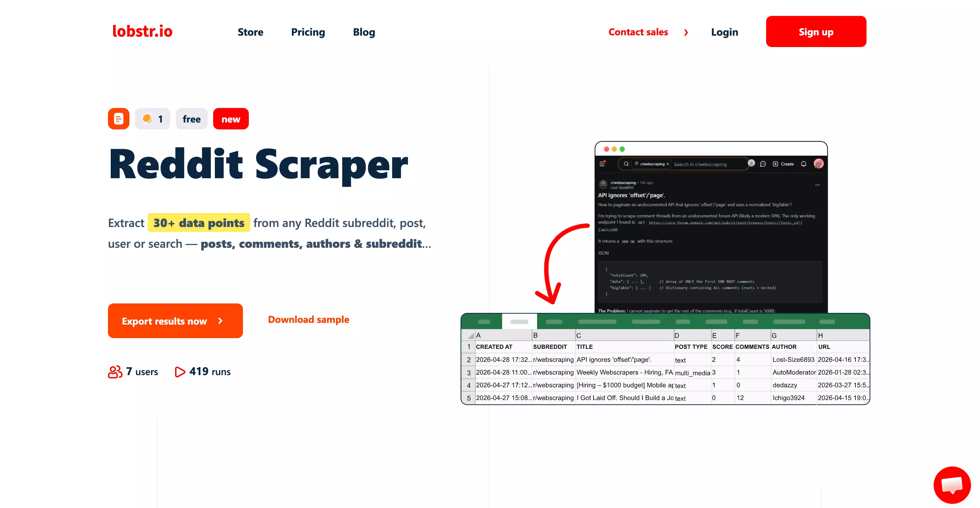Select row 5 header in spreadsheet
The image size is (980, 508).
[469, 398]
